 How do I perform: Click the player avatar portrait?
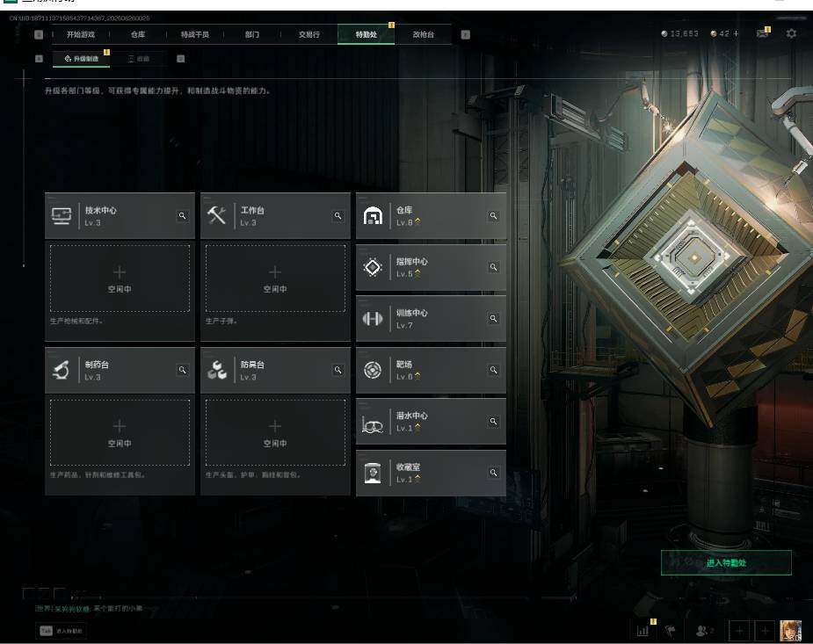pos(790,631)
